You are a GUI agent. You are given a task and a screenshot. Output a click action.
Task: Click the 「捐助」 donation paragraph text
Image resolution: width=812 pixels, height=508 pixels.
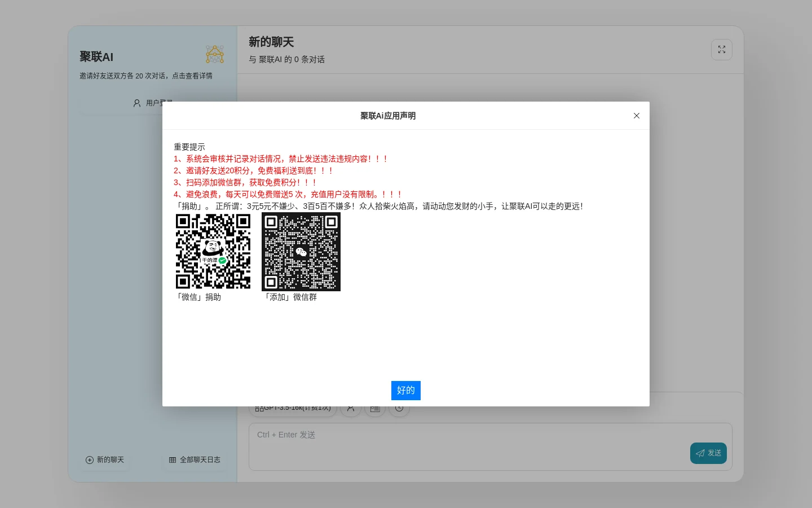click(x=379, y=206)
